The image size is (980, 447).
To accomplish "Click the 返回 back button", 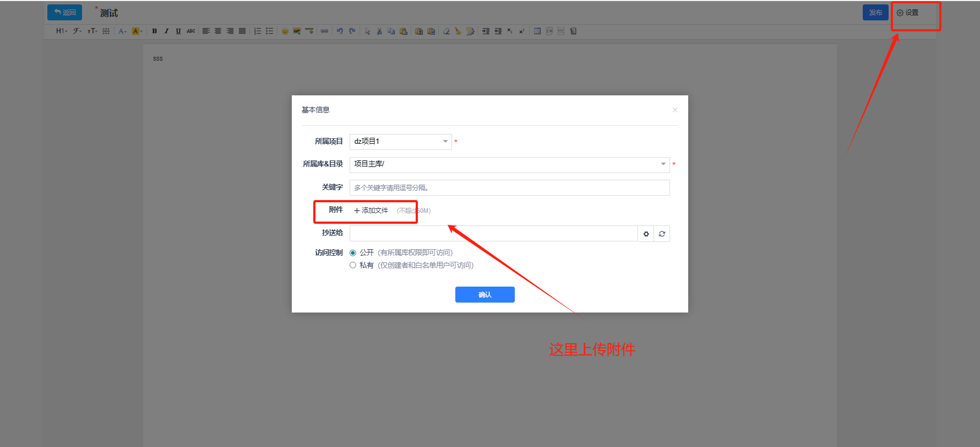I will (x=65, y=13).
